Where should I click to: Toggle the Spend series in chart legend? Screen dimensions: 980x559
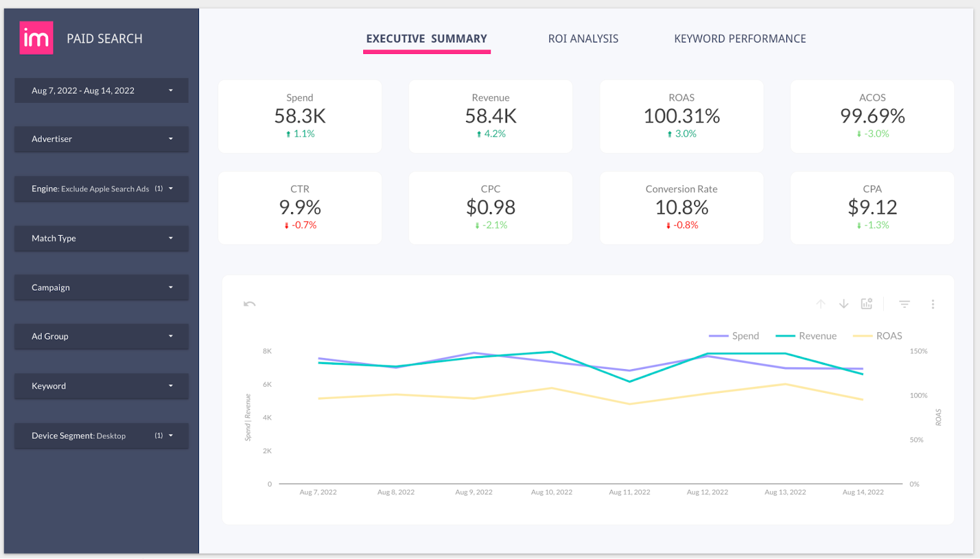tap(734, 336)
